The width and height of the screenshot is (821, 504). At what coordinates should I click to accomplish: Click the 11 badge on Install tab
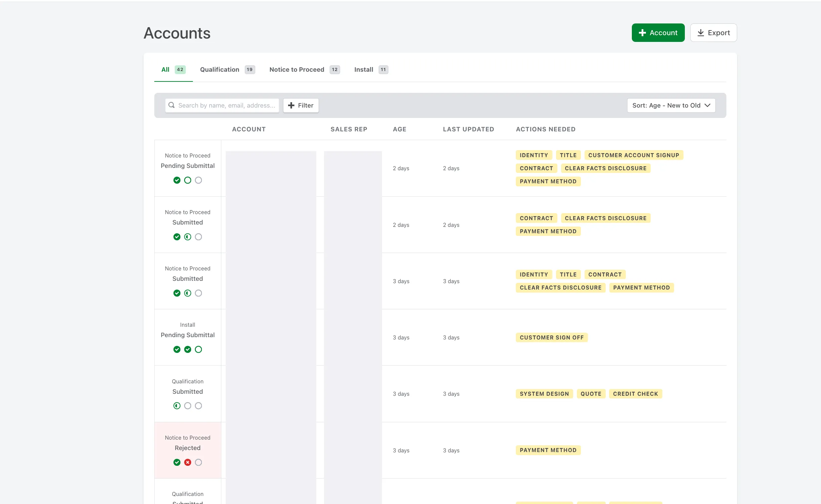(x=383, y=69)
